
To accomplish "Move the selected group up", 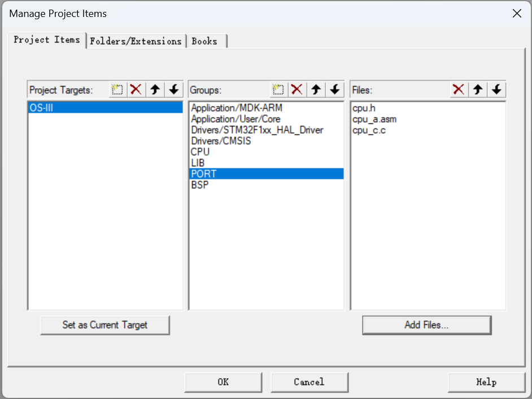I will pos(316,90).
